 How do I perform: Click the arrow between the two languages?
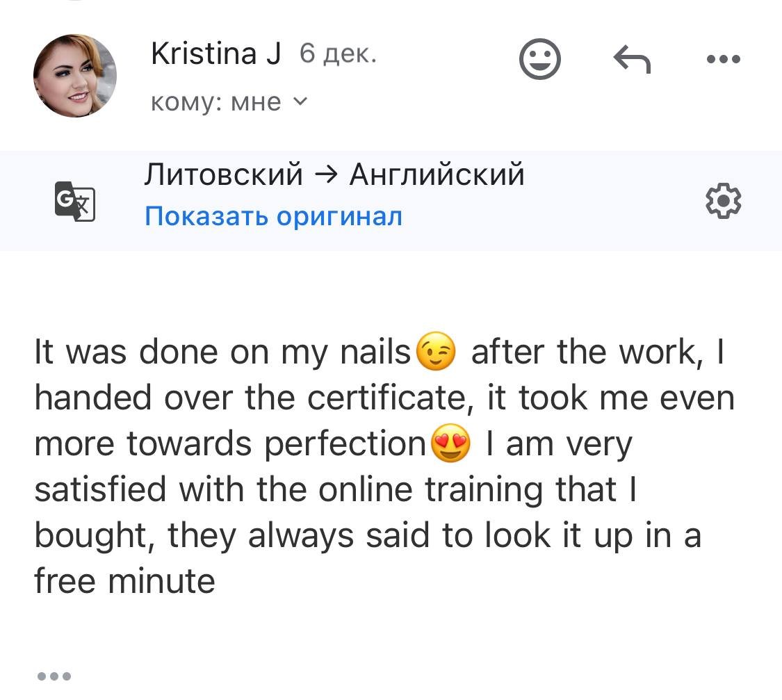tap(326, 175)
